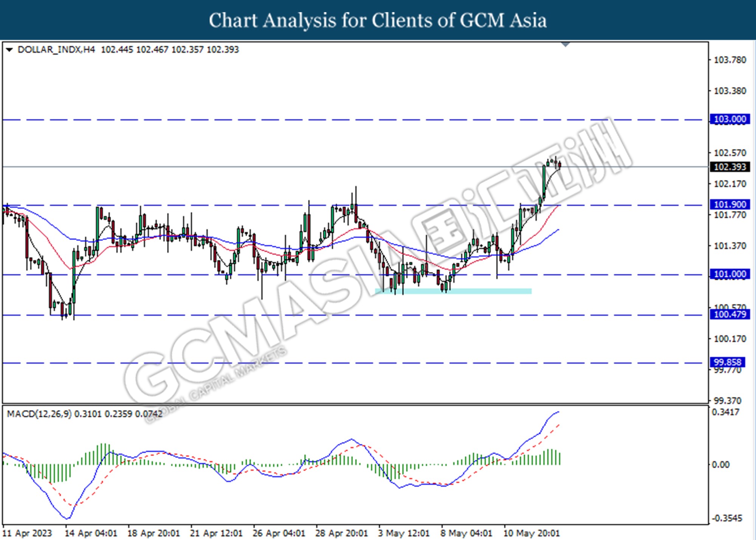Viewport: 756px width, 540px height.
Task: Click the 28 Apr 20:01 time label
Action: click(x=342, y=533)
